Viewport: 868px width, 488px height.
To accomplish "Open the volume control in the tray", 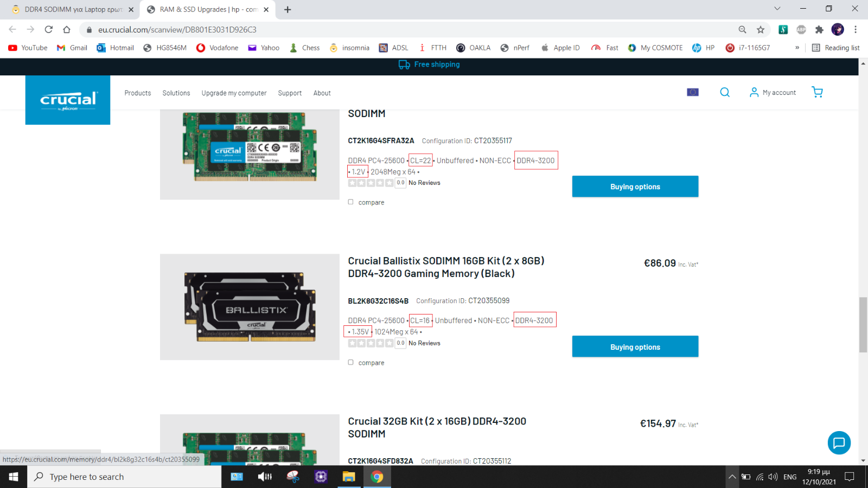I will tap(773, 477).
